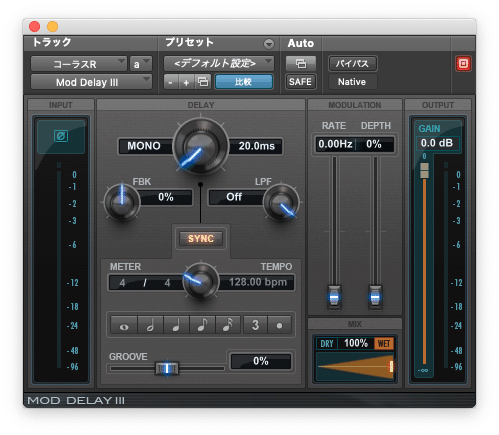499x435 pixels.
Task: Click the 128.00 bpm tempo field
Action: (x=257, y=282)
